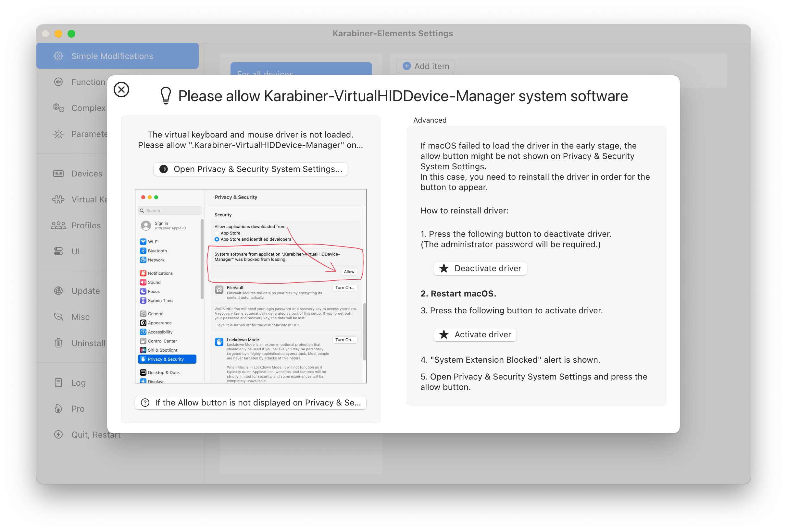Screen dimensions: 787x532
Task: Click the Uninstall trash icon
Action: point(58,343)
